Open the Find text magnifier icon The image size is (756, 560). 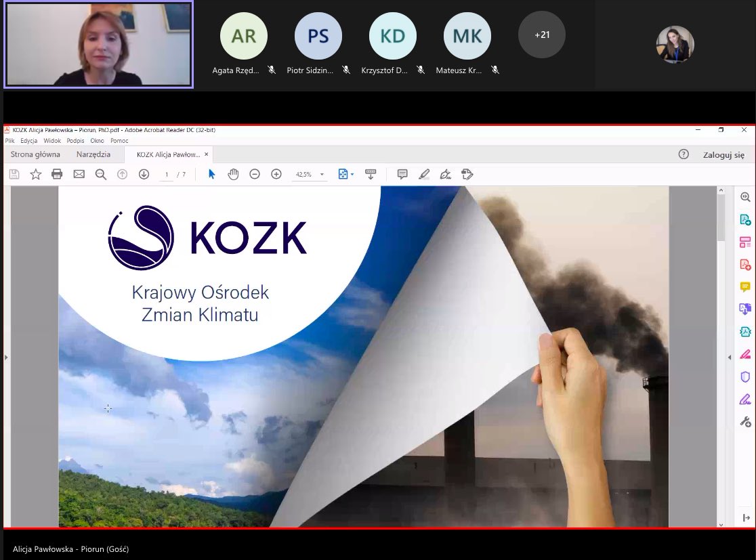101,174
